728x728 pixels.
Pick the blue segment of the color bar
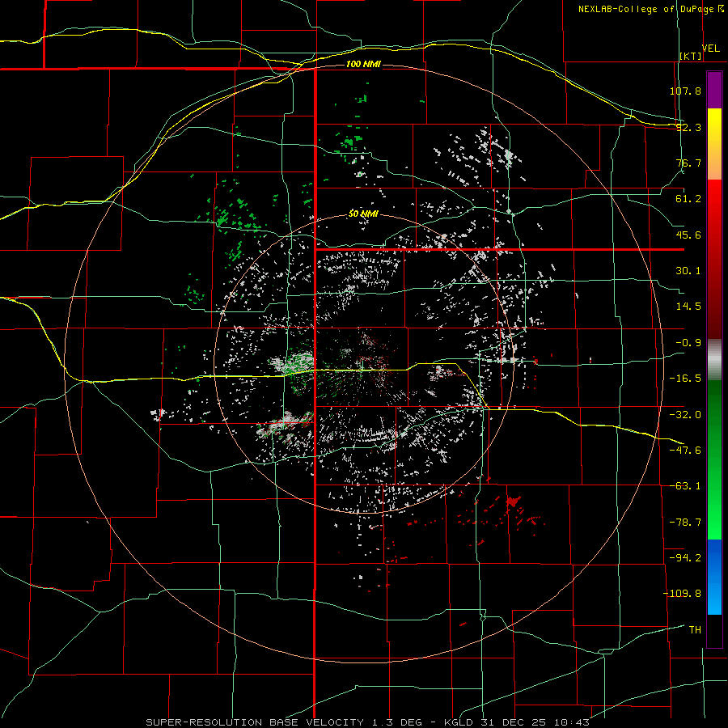coord(714,577)
